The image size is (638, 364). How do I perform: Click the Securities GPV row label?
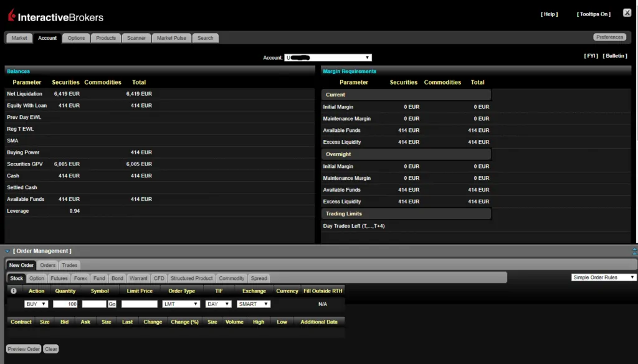pyautogui.click(x=25, y=164)
